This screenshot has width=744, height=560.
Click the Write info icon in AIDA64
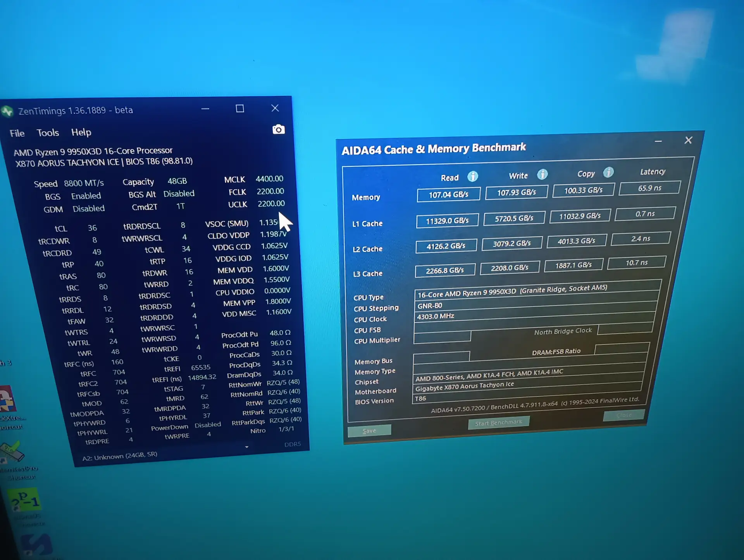[x=542, y=175]
